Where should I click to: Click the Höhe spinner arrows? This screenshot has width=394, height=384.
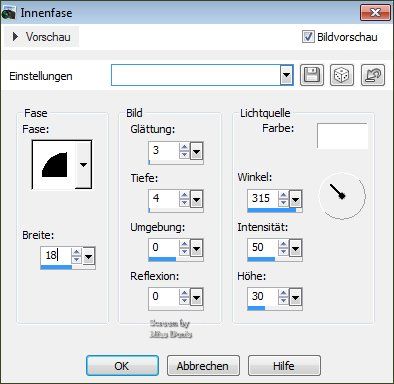tap(283, 297)
